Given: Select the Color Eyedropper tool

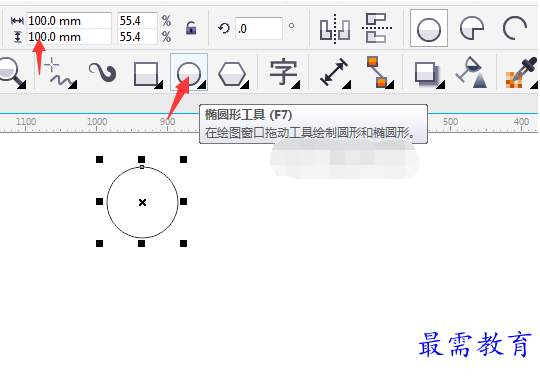Looking at the screenshot, I should point(521,72).
